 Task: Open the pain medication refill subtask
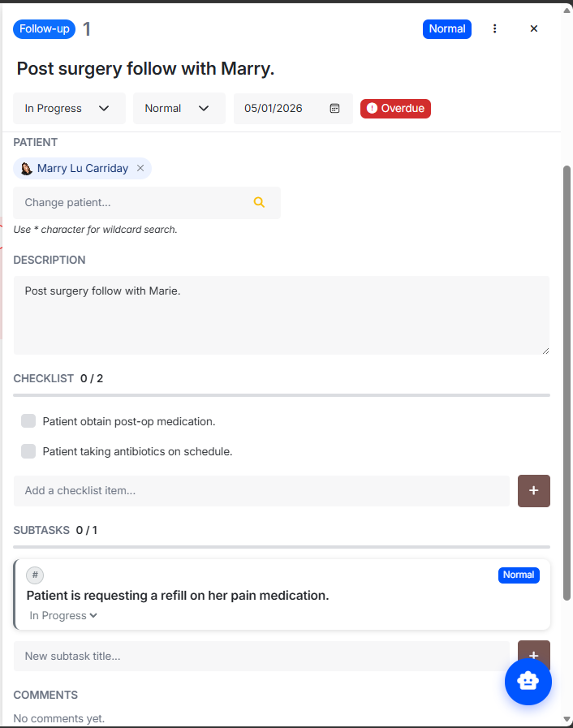point(178,596)
